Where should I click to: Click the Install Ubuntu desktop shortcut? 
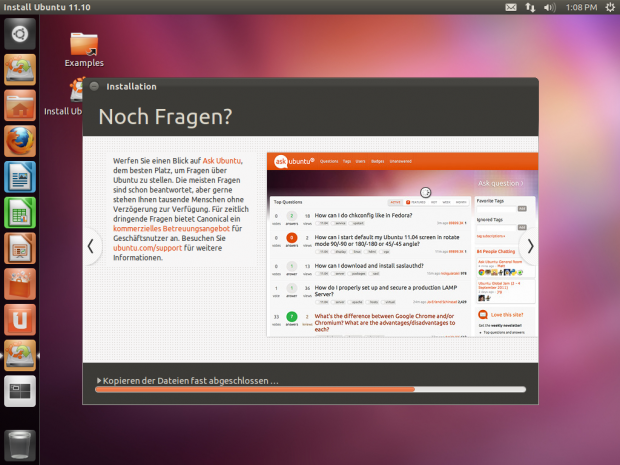tap(63, 97)
